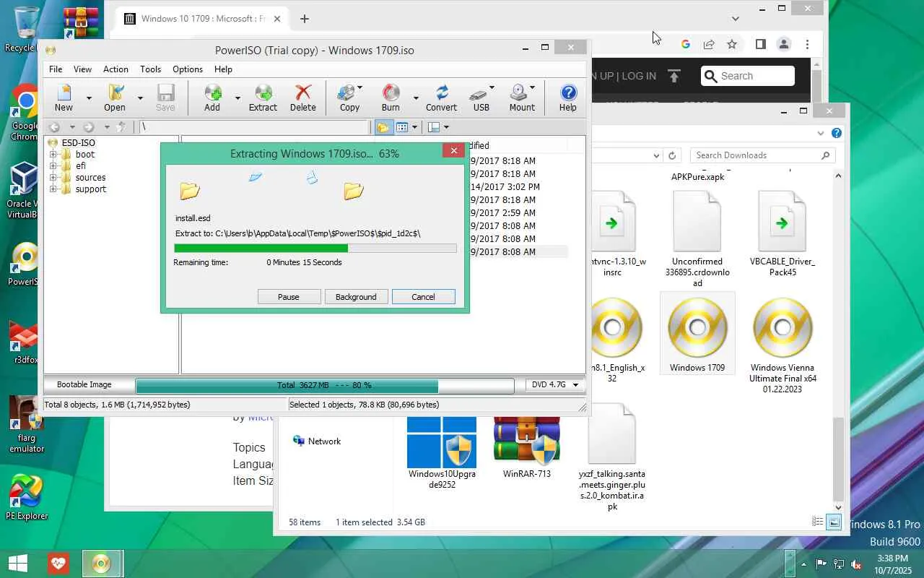Open the Action menu

(x=115, y=69)
